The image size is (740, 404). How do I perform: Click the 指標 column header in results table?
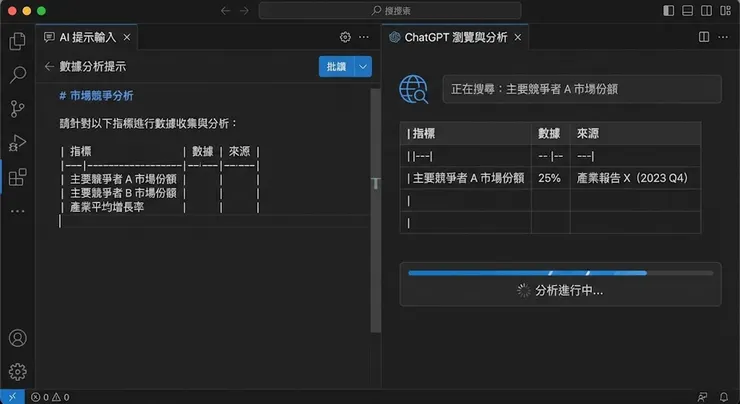465,134
